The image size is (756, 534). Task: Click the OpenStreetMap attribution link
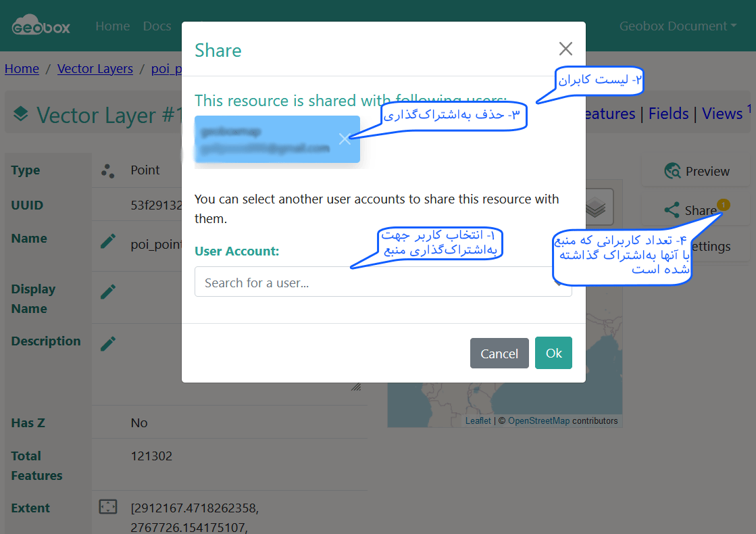pos(538,420)
